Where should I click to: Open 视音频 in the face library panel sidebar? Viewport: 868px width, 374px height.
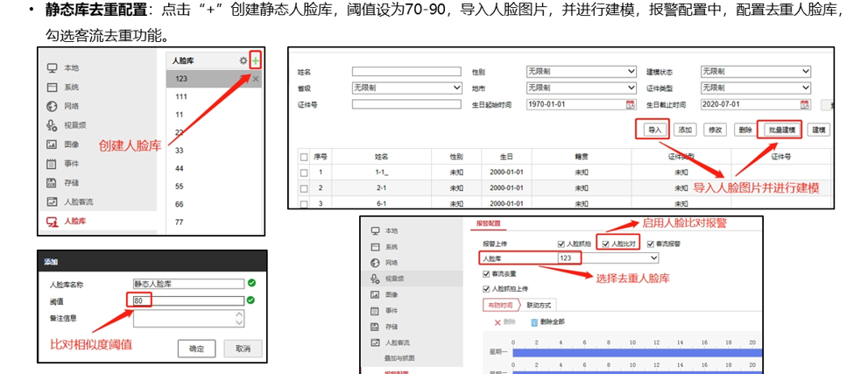click(x=75, y=125)
